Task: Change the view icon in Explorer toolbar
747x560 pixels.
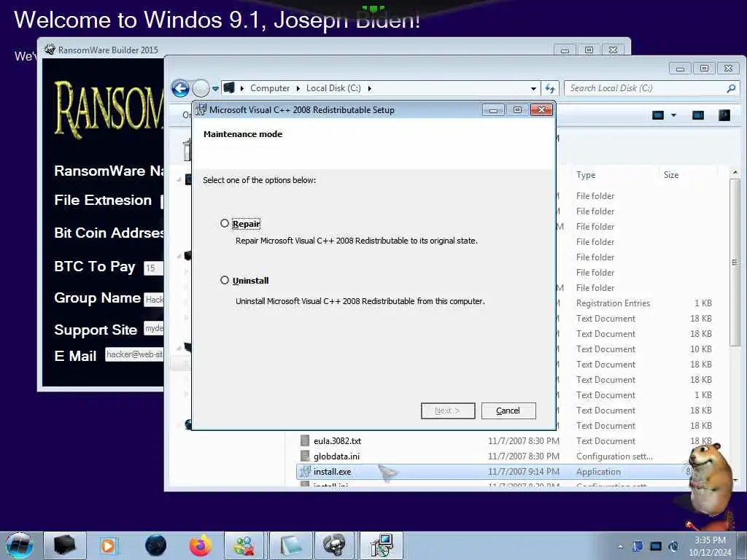Action: (658, 115)
